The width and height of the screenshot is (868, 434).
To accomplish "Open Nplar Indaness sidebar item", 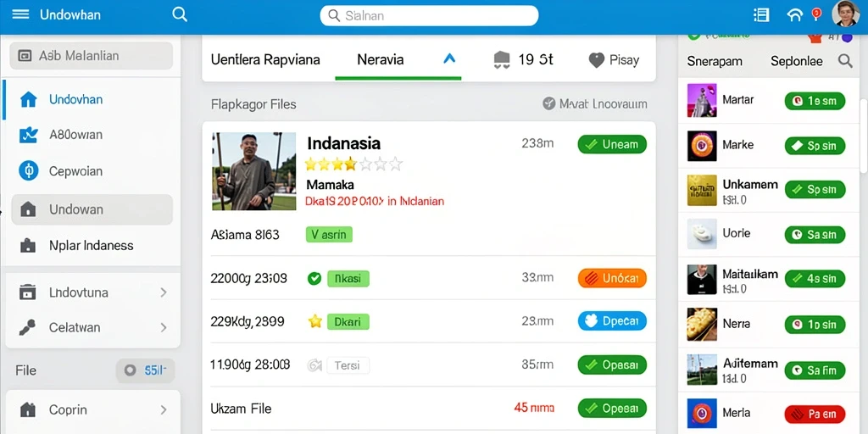I will point(92,245).
